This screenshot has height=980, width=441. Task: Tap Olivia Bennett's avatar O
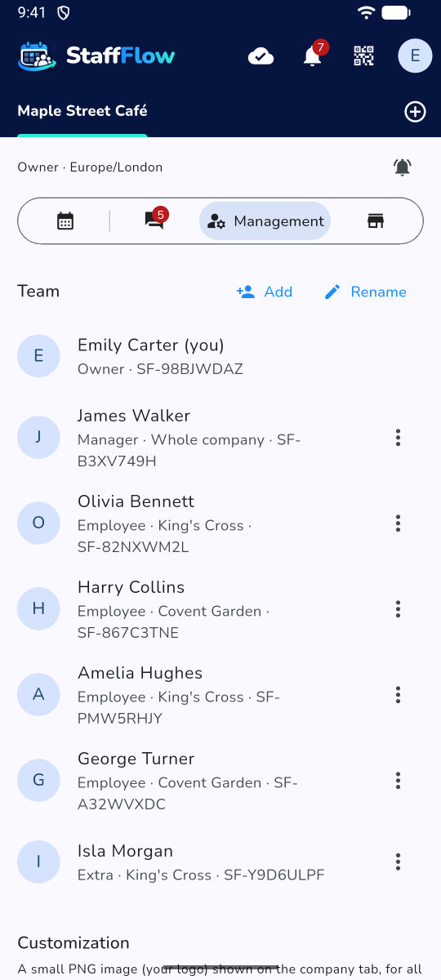38,523
